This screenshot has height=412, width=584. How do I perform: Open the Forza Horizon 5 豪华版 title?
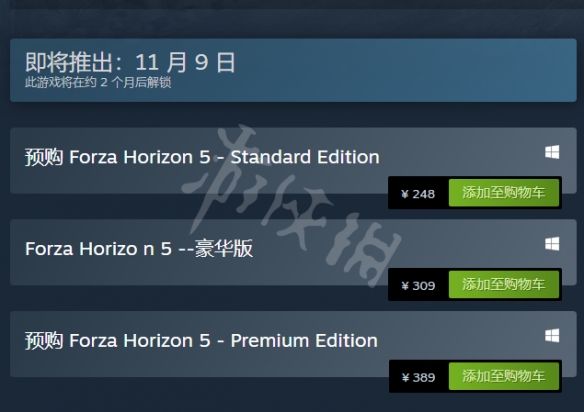(x=139, y=248)
